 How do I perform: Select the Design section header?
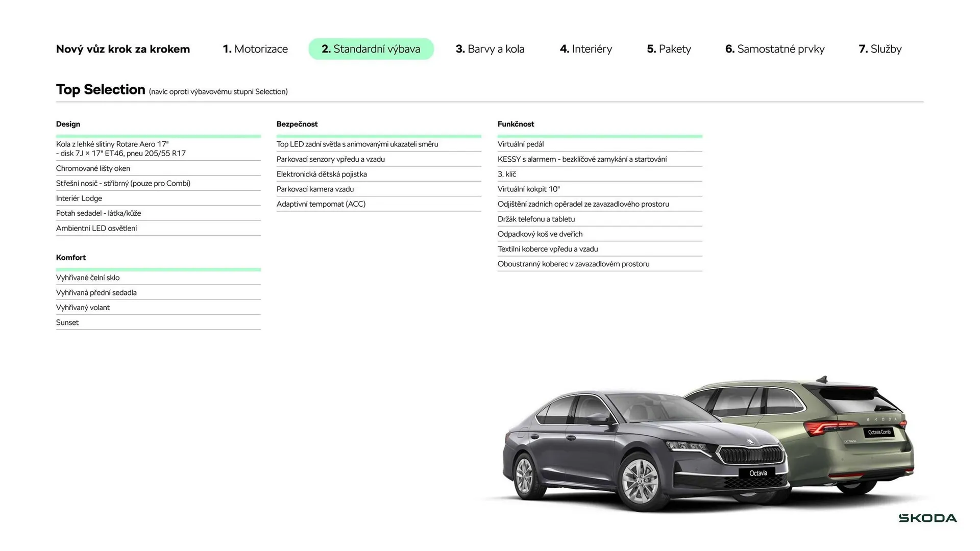coord(68,124)
